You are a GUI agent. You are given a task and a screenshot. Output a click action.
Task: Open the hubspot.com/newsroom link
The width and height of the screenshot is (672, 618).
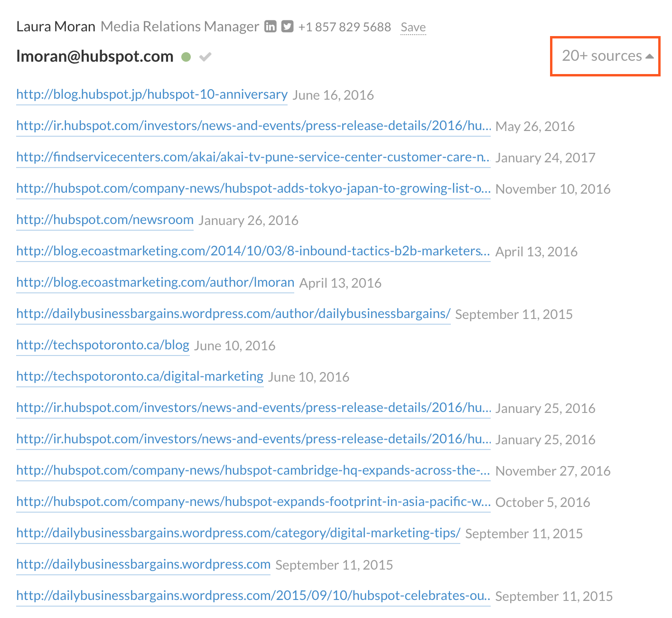coord(105,220)
